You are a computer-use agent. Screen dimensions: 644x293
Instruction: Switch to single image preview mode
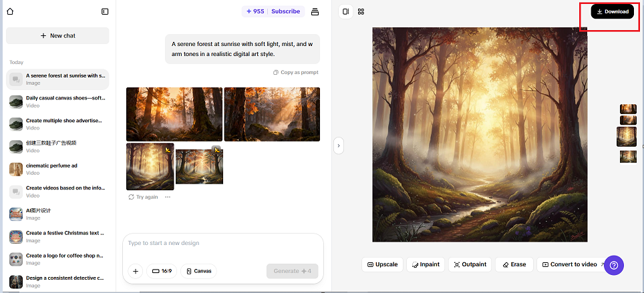pos(345,11)
